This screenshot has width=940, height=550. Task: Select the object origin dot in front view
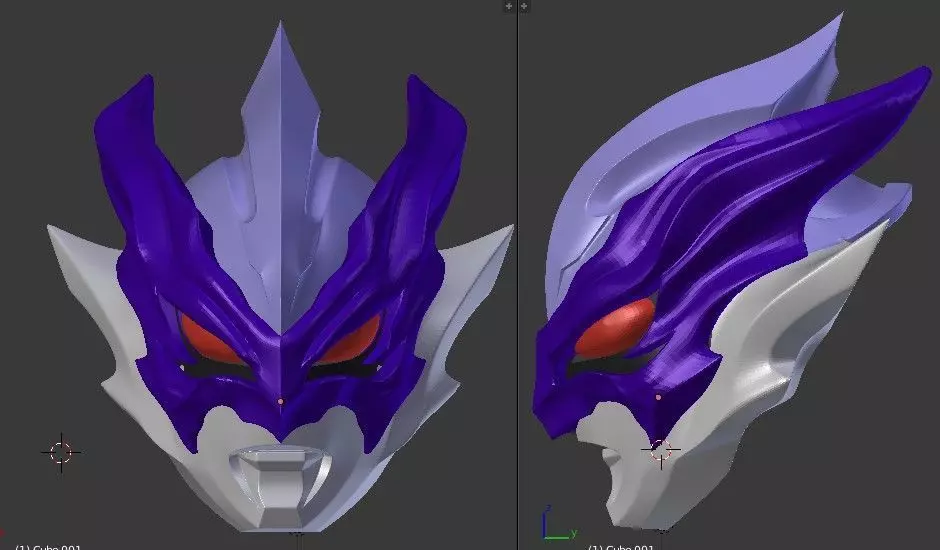coord(281,401)
